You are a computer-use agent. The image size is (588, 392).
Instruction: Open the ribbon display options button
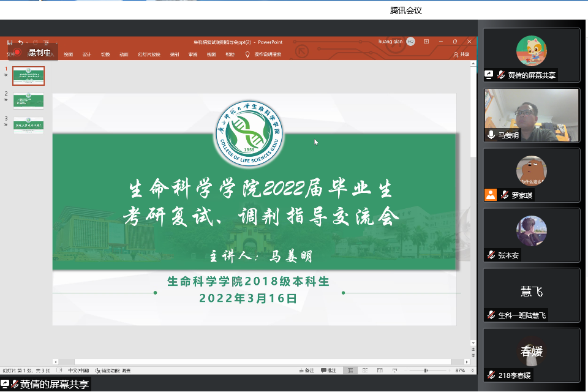pos(426,42)
